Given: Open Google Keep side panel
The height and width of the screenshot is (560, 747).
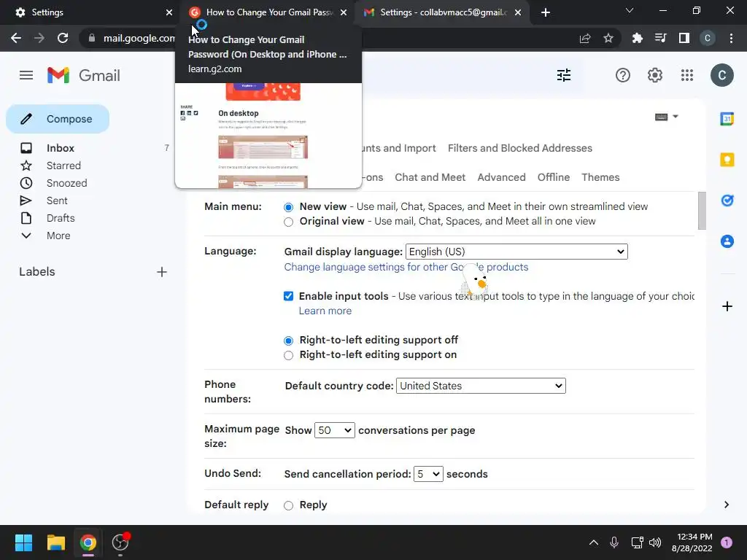Looking at the screenshot, I should tap(727, 160).
